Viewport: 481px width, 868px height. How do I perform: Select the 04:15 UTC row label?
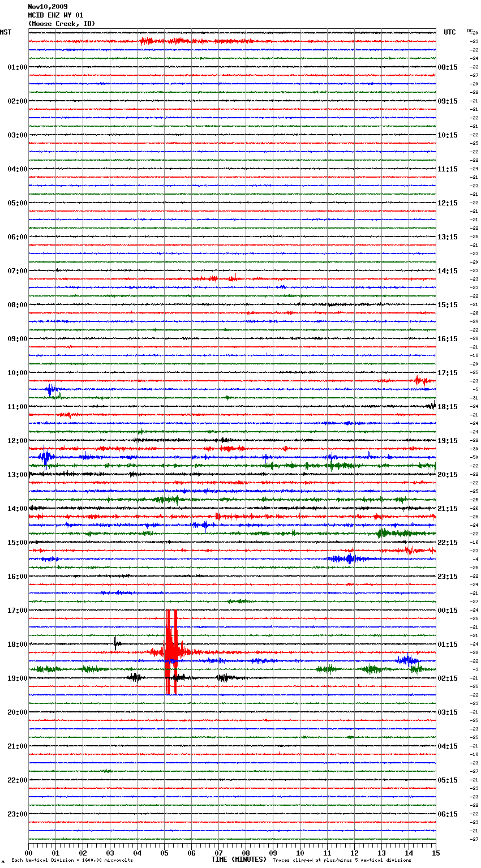[x=448, y=746]
